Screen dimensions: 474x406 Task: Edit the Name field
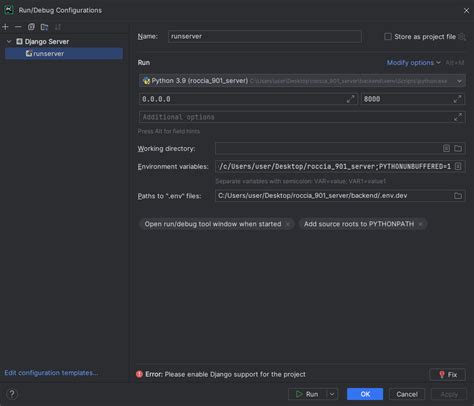click(x=265, y=36)
